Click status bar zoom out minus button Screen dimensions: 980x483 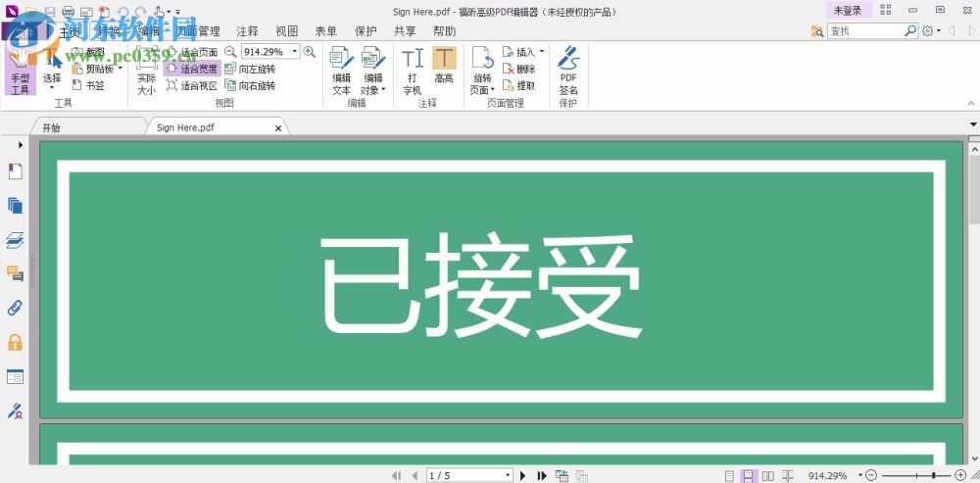(872, 475)
